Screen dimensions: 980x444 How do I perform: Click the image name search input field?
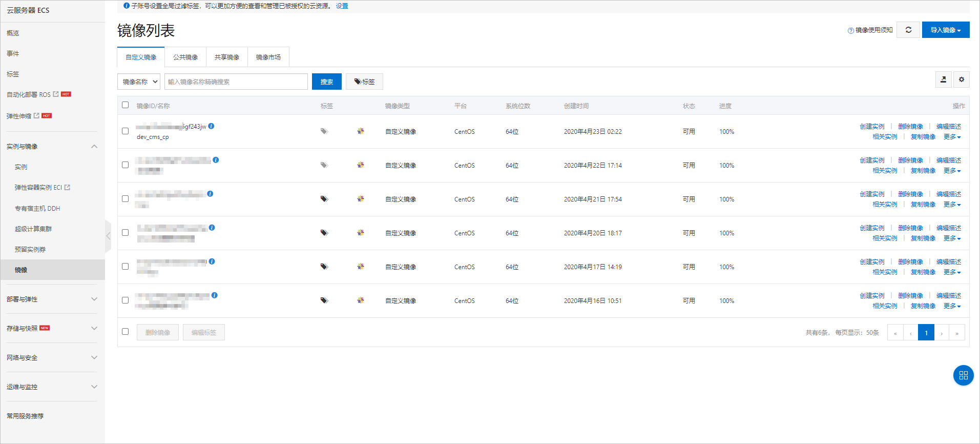236,82
